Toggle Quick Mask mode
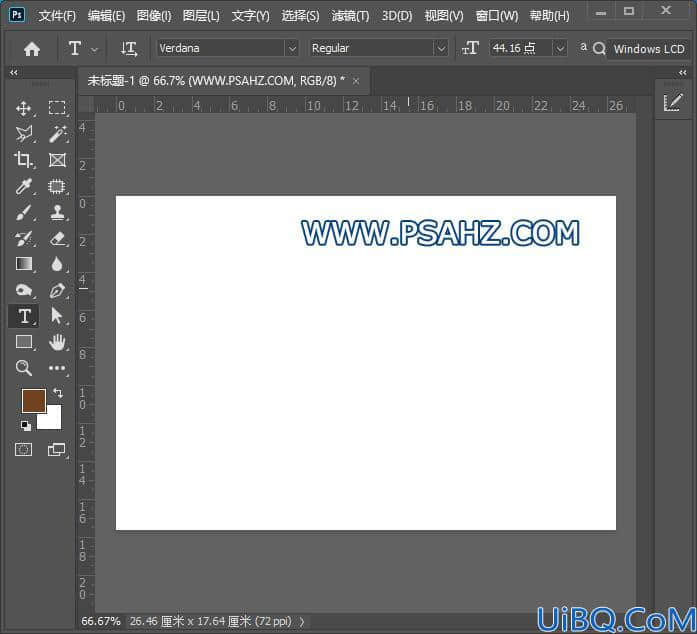The width and height of the screenshot is (697, 634). click(x=24, y=449)
